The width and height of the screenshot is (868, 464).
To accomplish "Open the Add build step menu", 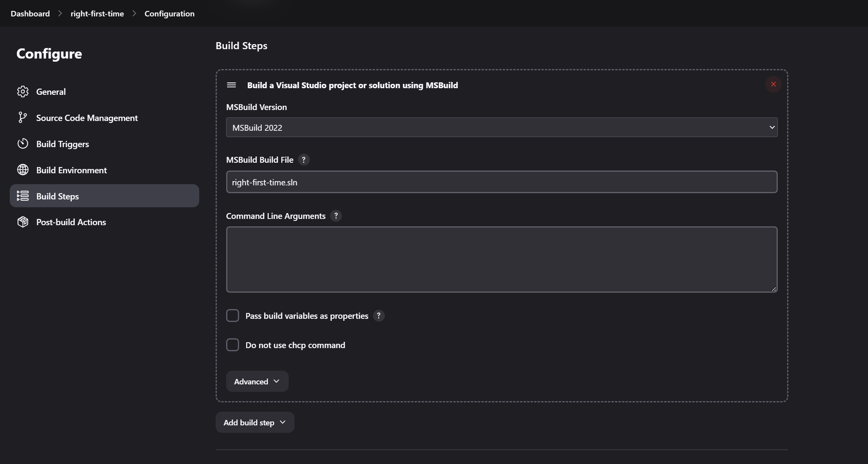I will 255,422.
